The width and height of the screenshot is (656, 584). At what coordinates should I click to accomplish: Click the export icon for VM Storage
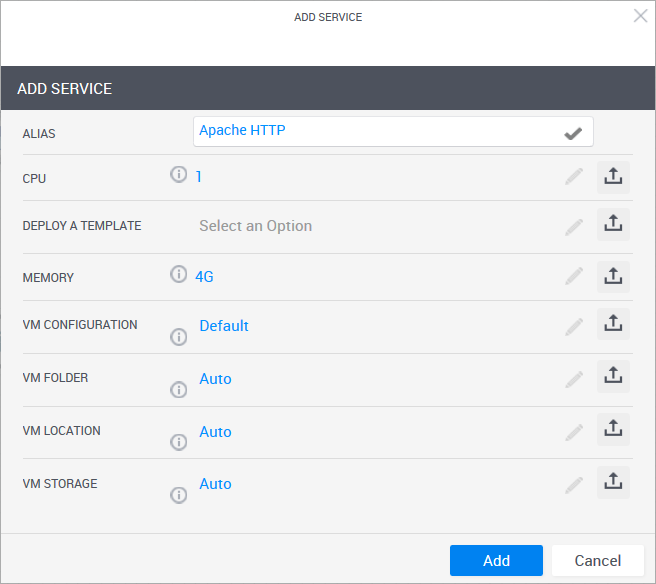pos(613,483)
